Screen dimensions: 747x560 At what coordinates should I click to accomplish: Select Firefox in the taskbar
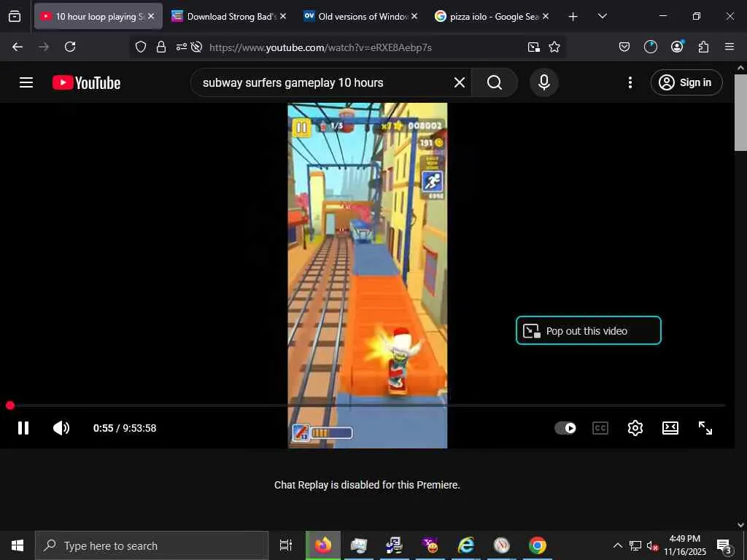[x=323, y=545]
